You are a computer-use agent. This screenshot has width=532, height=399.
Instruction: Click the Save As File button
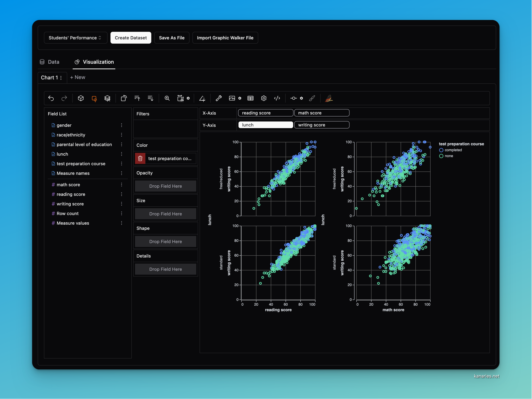[171, 38]
